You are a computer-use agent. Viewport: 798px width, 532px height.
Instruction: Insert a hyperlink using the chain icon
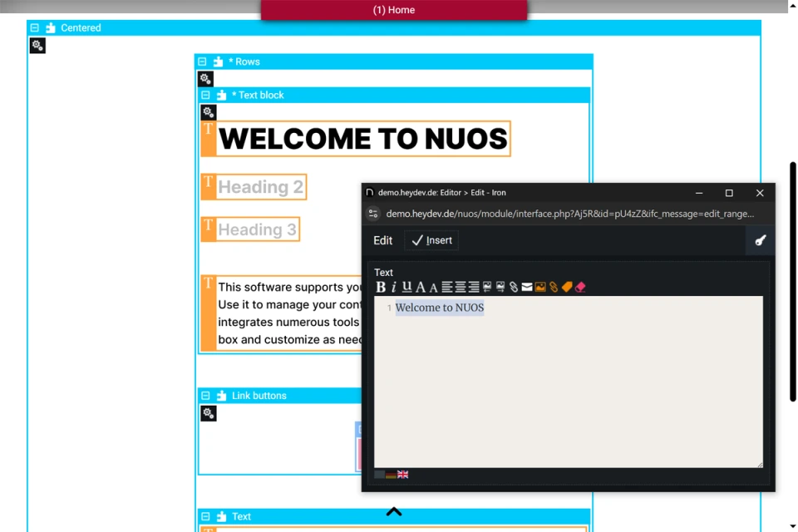(x=514, y=287)
